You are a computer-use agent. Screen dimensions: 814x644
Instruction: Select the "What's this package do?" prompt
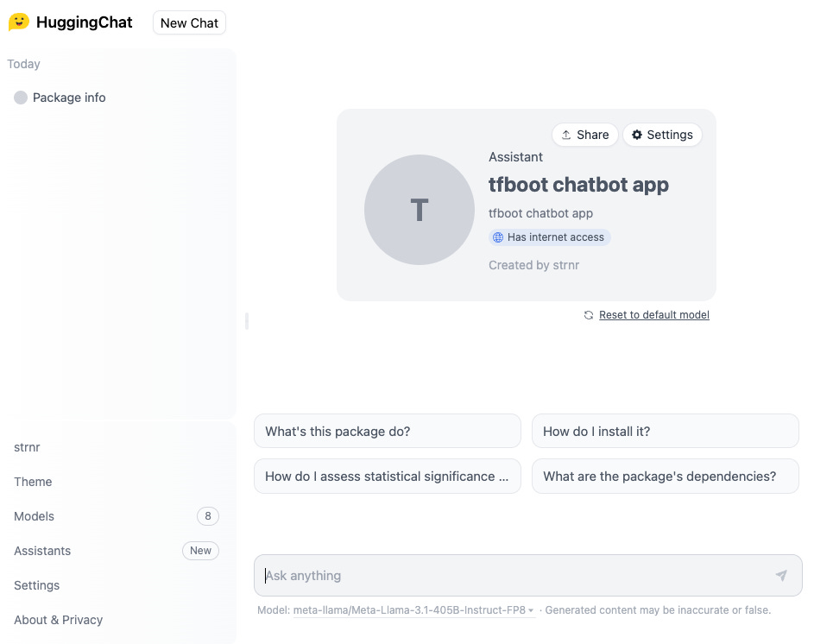[388, 431]
